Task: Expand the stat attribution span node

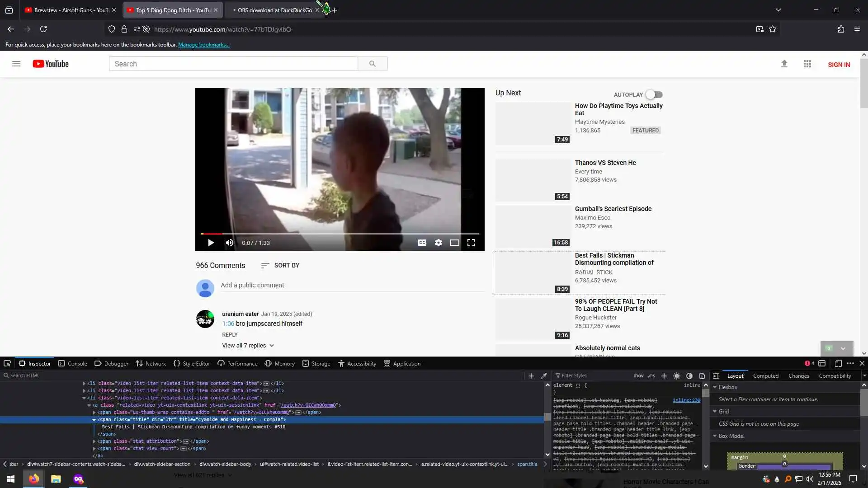Action: tap(94, 441)
